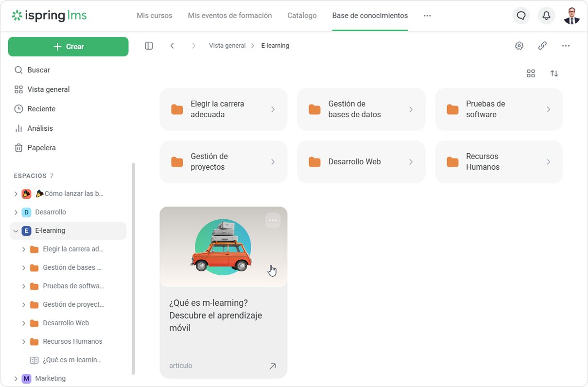The image size is (588, 387).
Task: Open three-dot menu on article card
Action: pyautogui.click(x=273, y=220)
